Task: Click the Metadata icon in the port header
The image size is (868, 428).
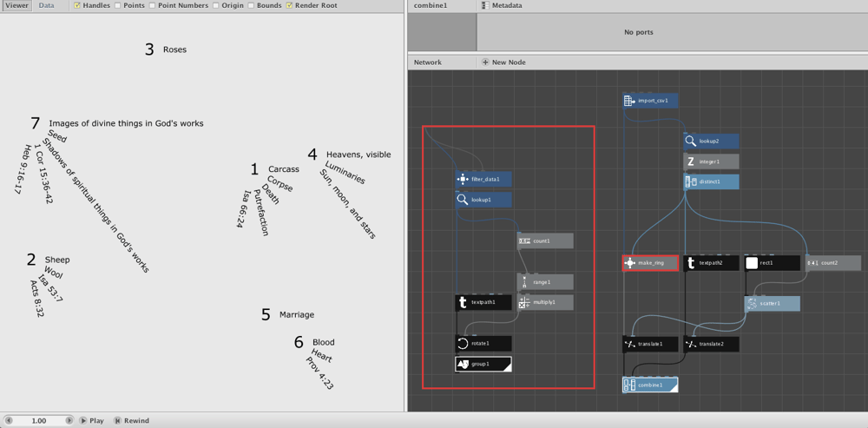Action: (486, 5)
